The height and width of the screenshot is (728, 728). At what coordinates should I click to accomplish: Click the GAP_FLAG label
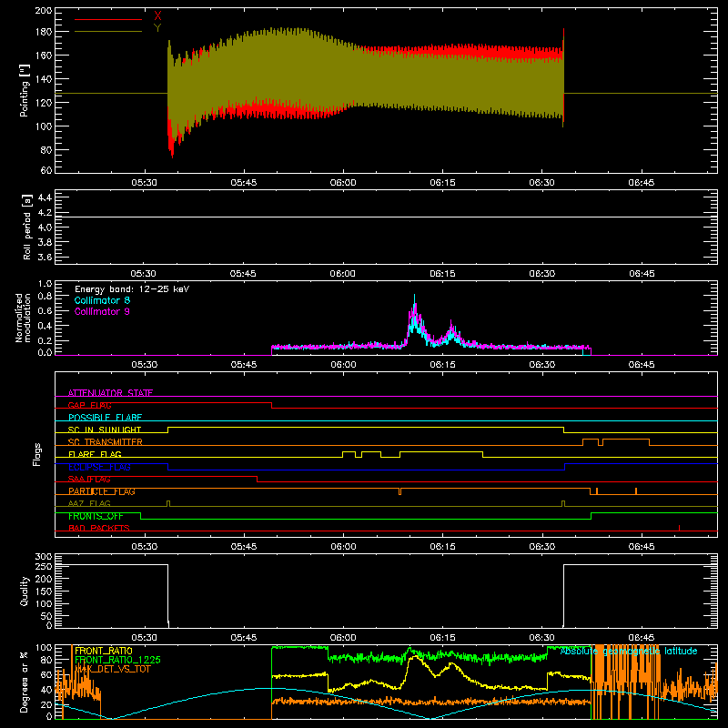coord(89,405)
